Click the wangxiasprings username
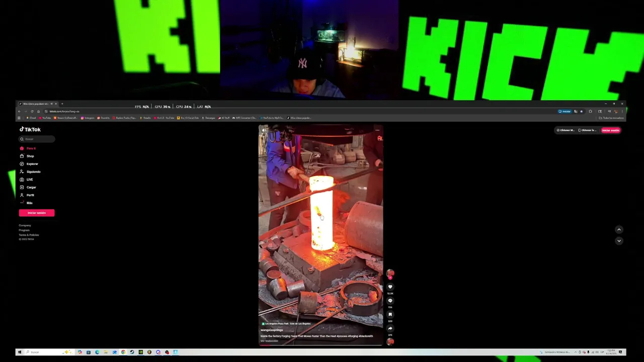 point(272,330)
